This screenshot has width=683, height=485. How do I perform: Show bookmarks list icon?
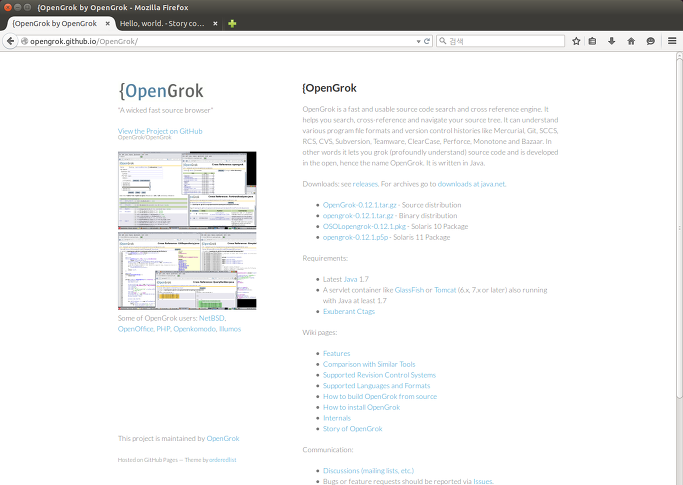[x=592, y=41]
